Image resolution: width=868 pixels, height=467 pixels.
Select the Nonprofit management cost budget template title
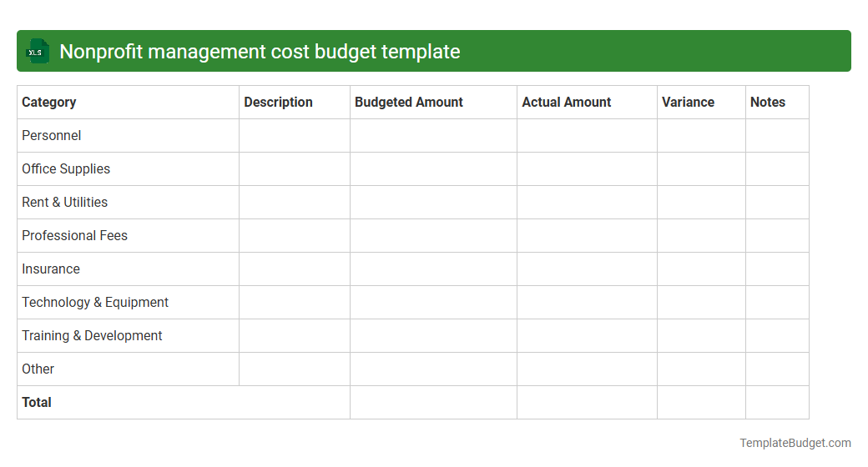(260, 52)
